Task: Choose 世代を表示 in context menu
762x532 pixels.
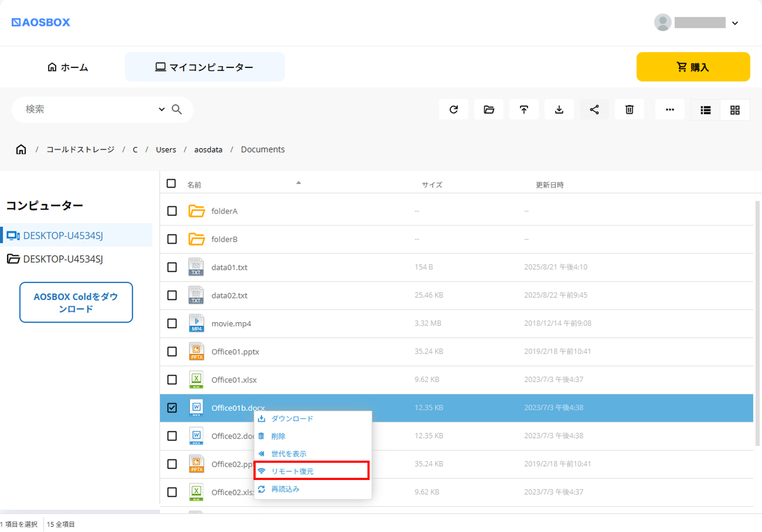Action: (289, 453)
